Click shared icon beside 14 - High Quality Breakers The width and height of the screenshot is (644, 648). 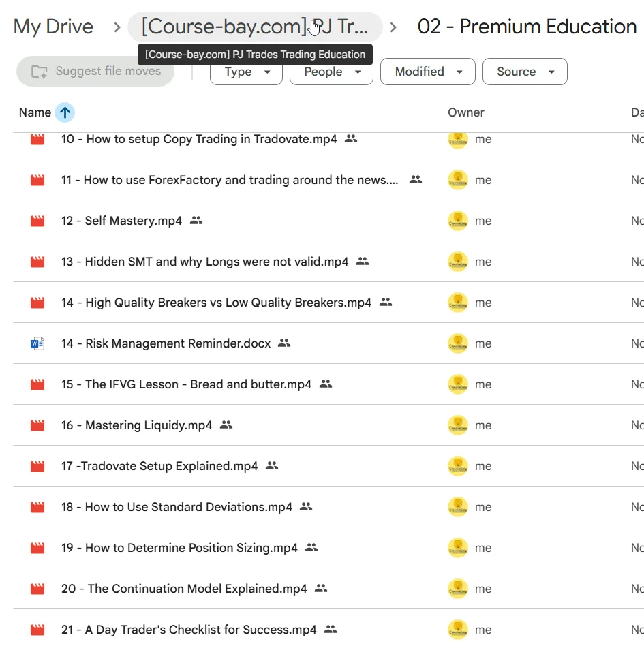tap(386, 302)
